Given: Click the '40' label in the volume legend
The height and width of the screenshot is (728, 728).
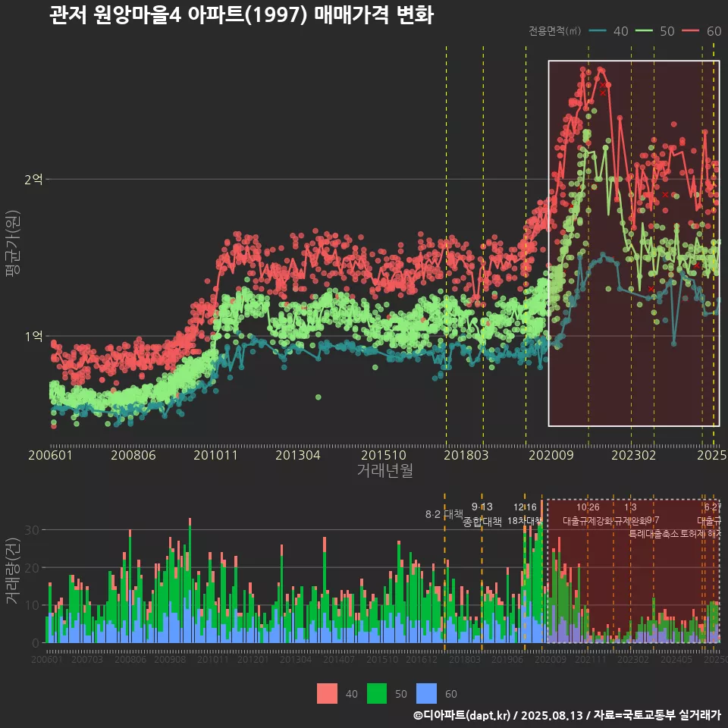Looking at the screenshot, I should tap(351, 694).
